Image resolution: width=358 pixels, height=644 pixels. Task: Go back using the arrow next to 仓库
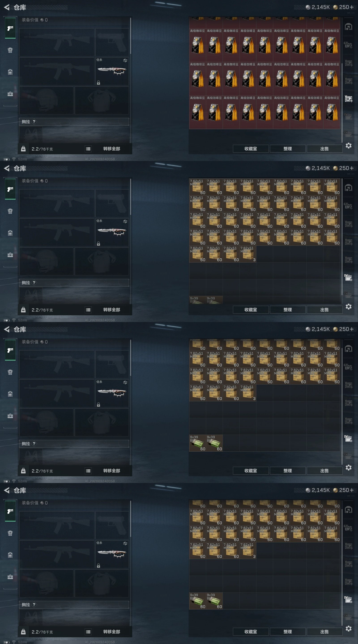(7, 7)
